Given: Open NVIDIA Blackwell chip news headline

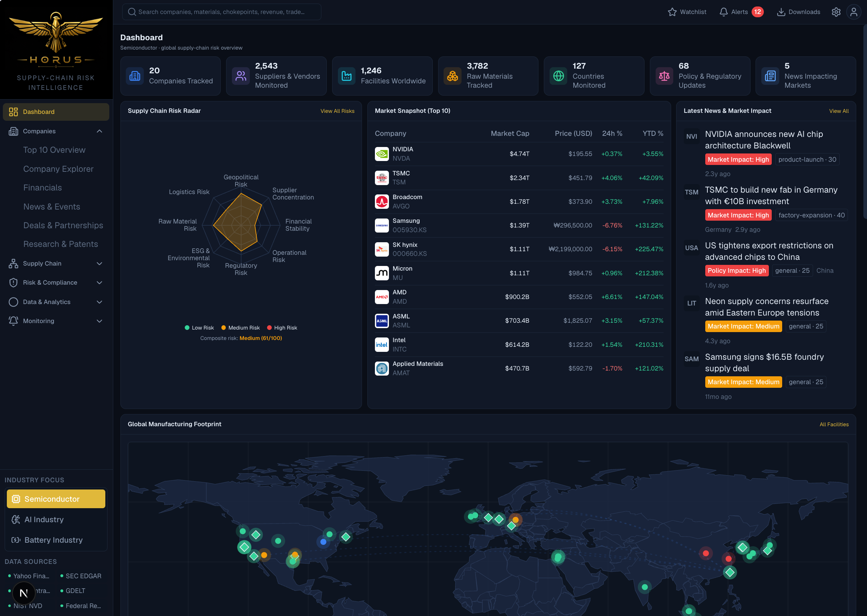Looking at the screenshot, I should click(x=764, y=140).
